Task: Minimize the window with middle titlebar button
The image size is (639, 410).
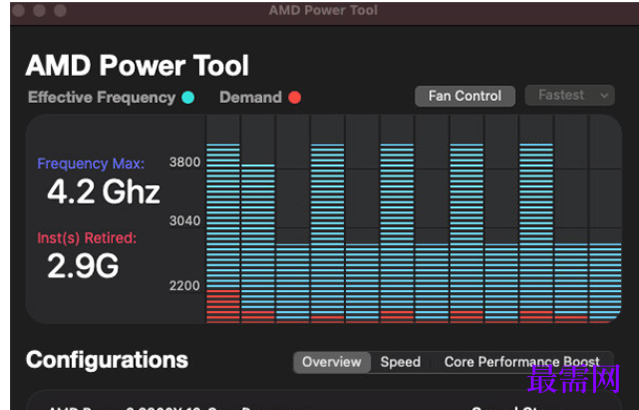Action: [x=40, y=10]
